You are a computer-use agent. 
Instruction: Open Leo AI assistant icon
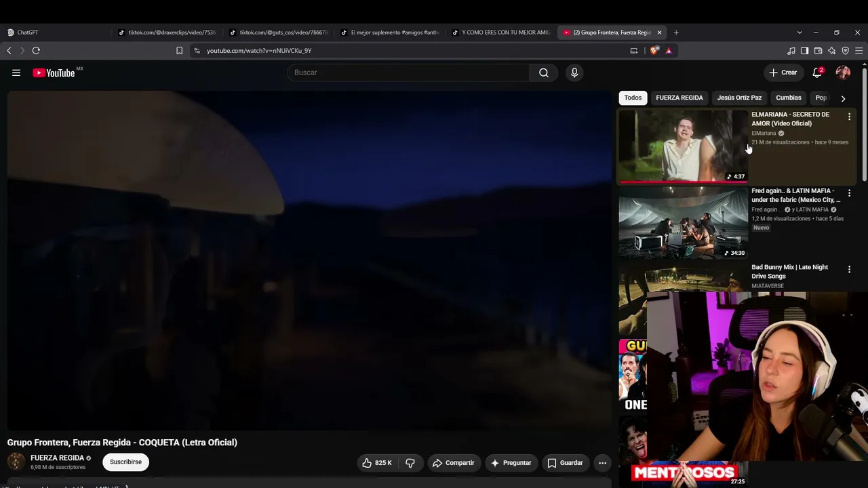(831, 51)
